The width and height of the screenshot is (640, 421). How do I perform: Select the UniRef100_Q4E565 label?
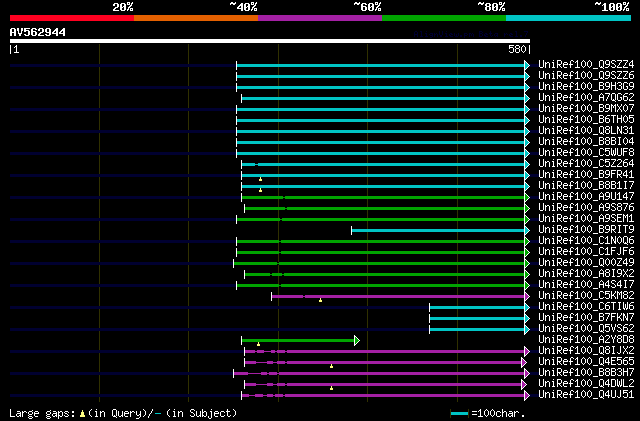tap(586, 362)
